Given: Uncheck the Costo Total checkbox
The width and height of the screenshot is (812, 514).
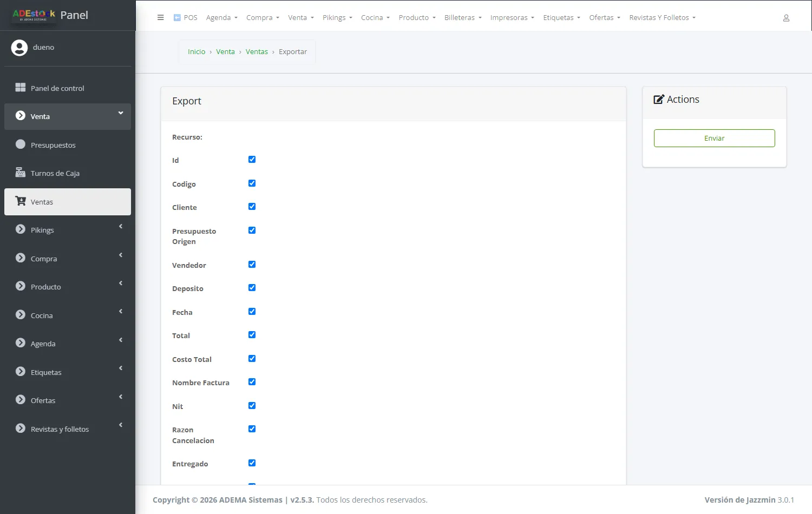Looking at the screenshot, I should 252,359.
